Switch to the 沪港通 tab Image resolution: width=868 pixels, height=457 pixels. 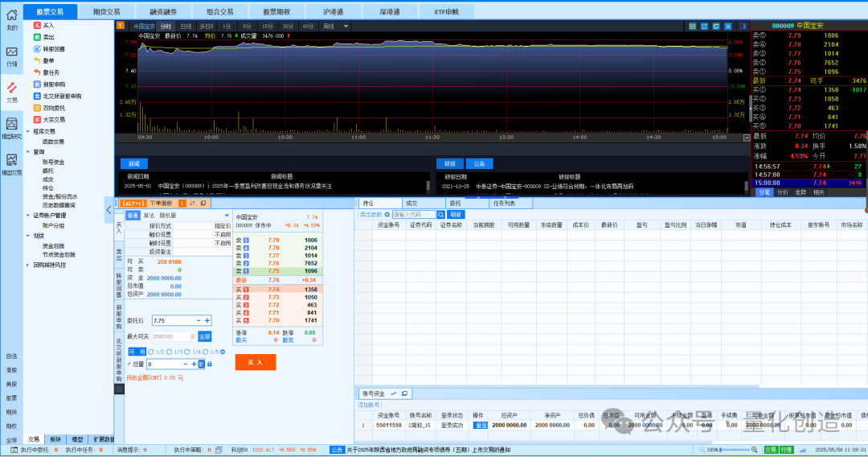point(333,11)
